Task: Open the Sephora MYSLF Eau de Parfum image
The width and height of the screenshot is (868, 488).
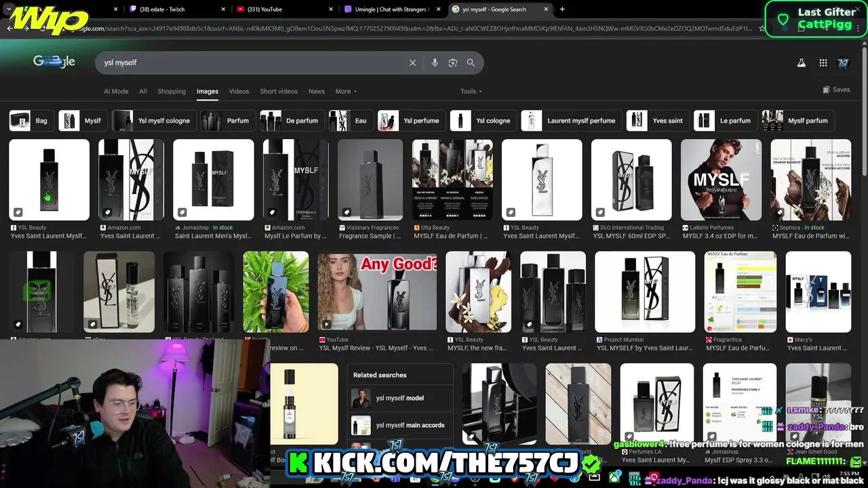Action: click(x=810, y=180)
